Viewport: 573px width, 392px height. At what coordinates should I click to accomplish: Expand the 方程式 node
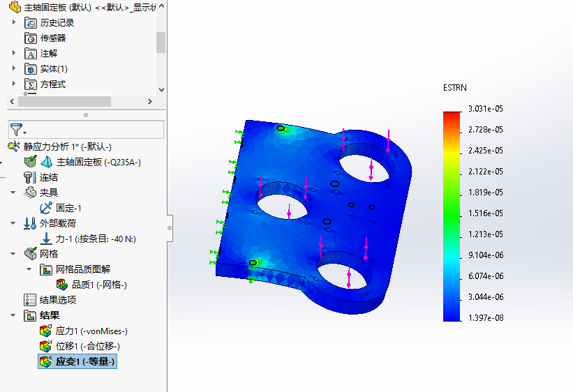click(14, 84)
